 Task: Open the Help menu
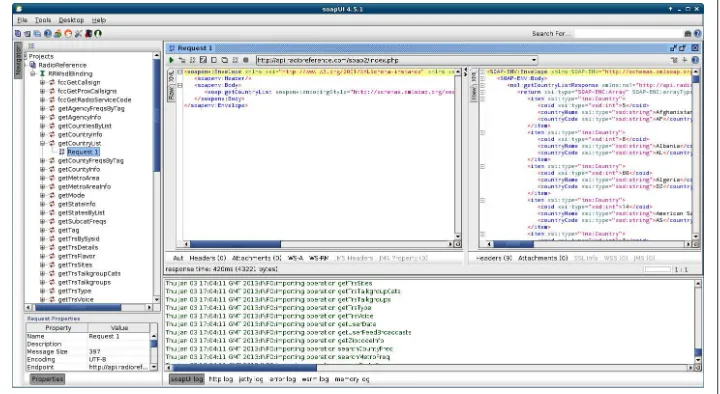(99, 20)
